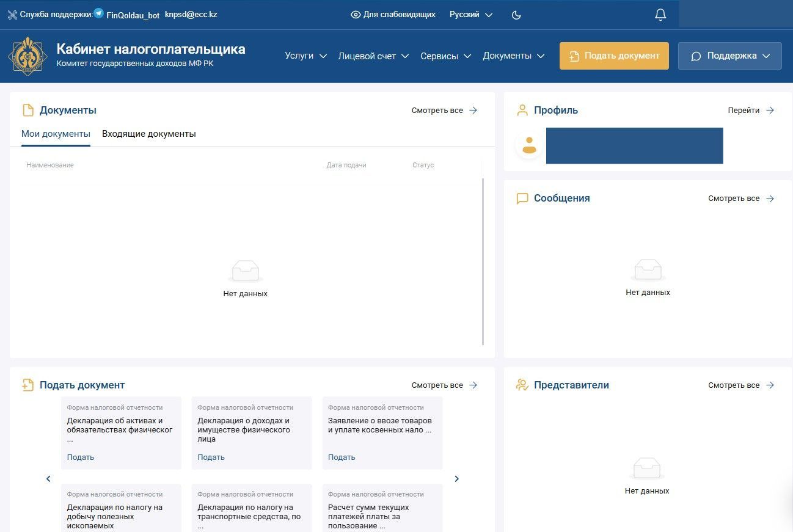Click the Представители people icon
Viewport: 793px width, 532px height.
522,385
